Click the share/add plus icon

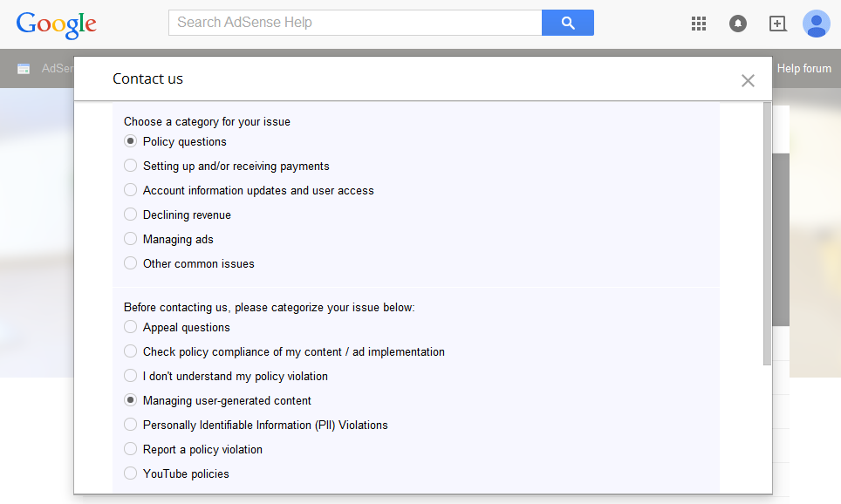coord(777,24)
